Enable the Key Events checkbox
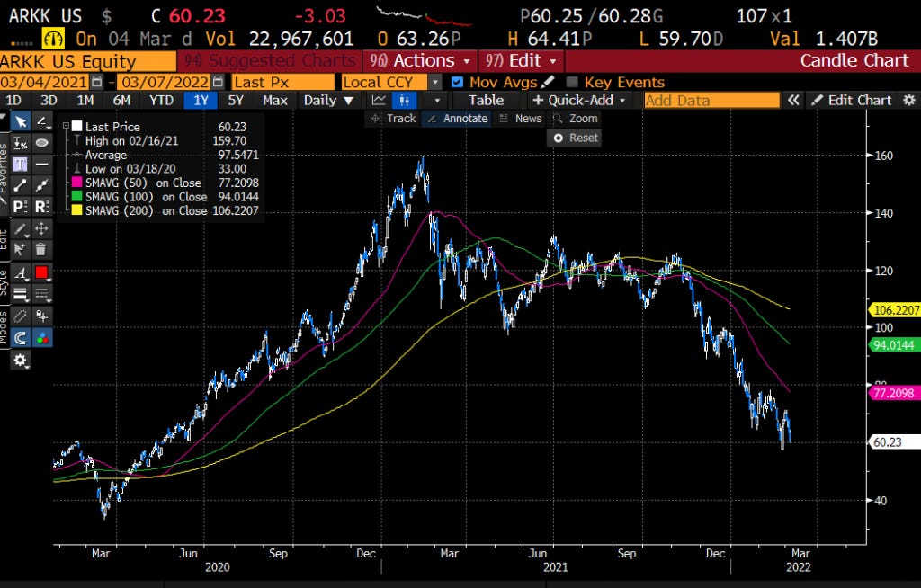The width and height of the screenshot is (921, 588). point(572,82)
